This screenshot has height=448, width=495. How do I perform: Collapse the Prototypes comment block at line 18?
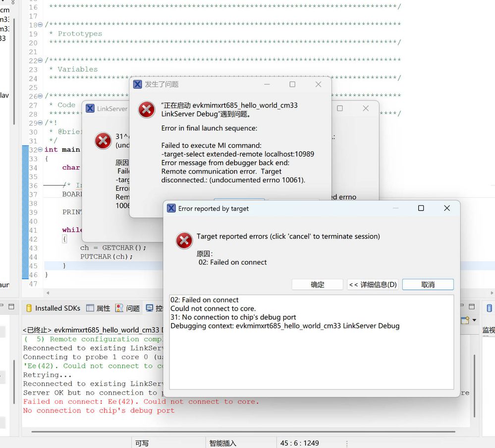[x=40, y=24]
